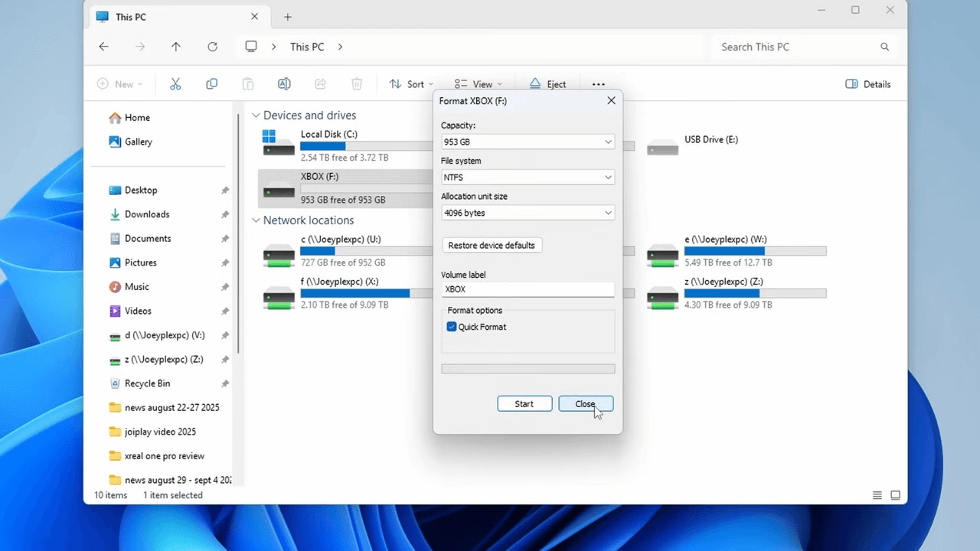The image size is (980, 551).
Task: Click the Cut scissors icon in toolbar
Action: (x=175, y=84)
